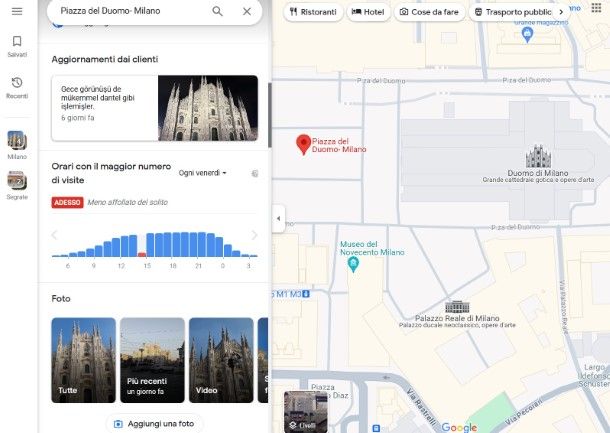The image size is (610, 433).
Task: Click the Google logo on the map
Action: (459, 428)
